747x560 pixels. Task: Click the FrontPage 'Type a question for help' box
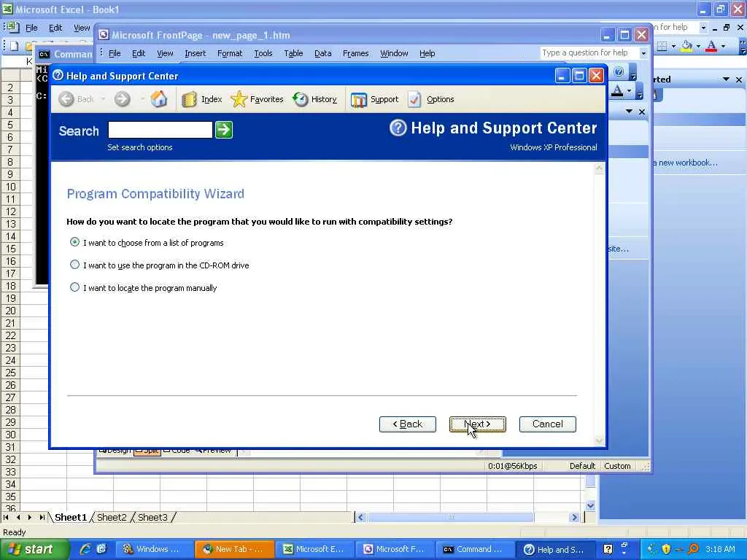tap(589, 52)
